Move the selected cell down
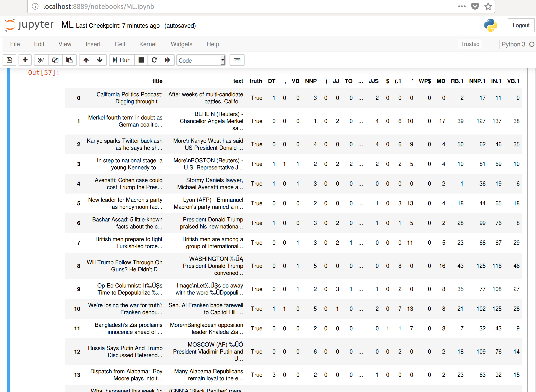This screenshot has height=392, width=536. [100, 60]
